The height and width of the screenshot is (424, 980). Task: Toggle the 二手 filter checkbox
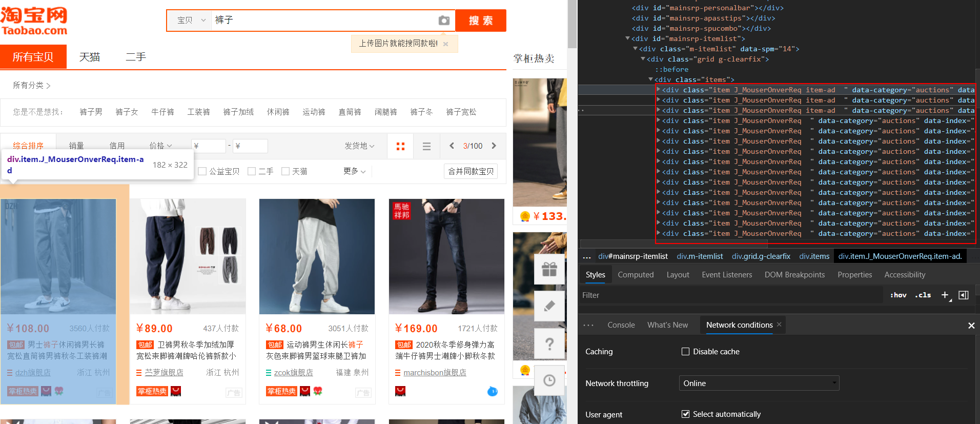252,171
